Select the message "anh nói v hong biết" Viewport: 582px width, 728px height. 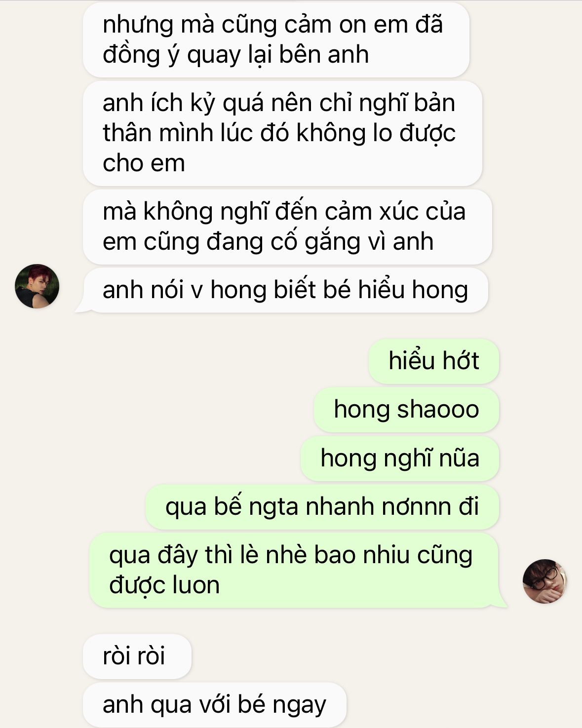coord(285,290)
